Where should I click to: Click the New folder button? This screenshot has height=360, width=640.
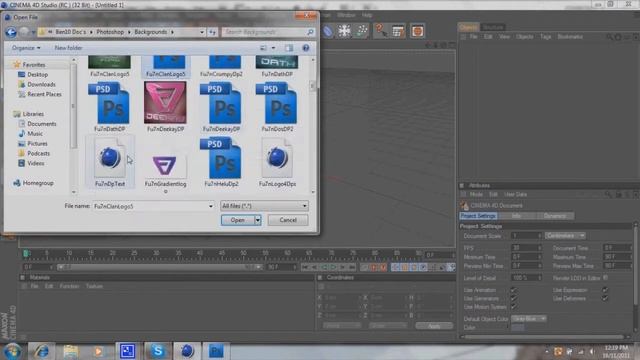pos(68,48)
